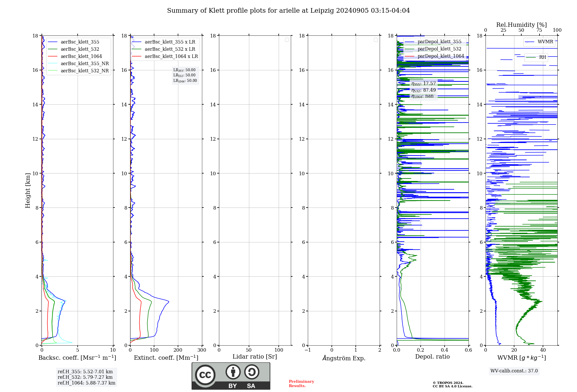Click the 'Ångström Exp.' x-axis label
The height and width of the screenshot is (392, 577).
pyautogui.click(x=344, y=358)
